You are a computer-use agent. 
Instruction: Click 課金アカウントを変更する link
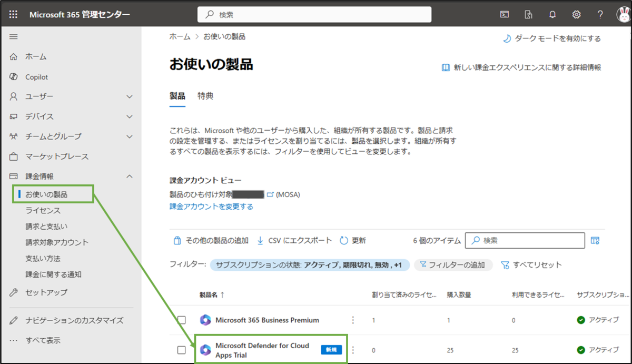[x=211, y=206]
